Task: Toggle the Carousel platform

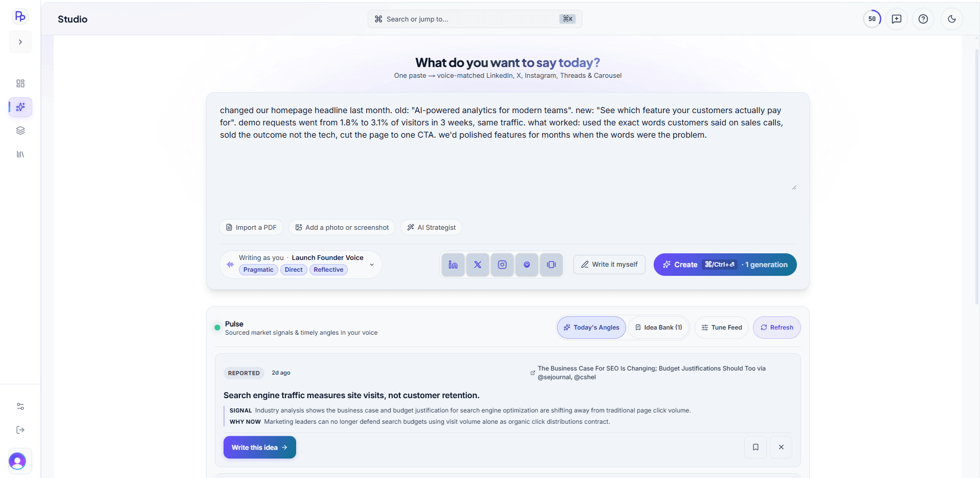Action: tap(551, 265)
